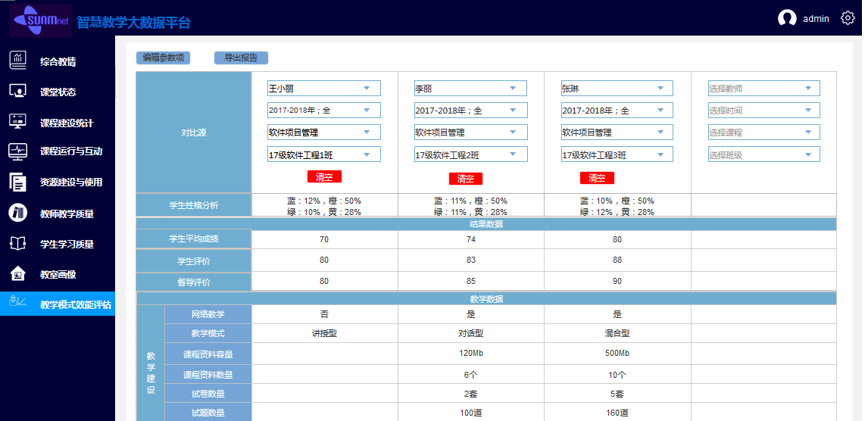Click the 编辑参数项 button
Image resolution: width=868 pixels, height=421 pixels.
coord(163,58)
